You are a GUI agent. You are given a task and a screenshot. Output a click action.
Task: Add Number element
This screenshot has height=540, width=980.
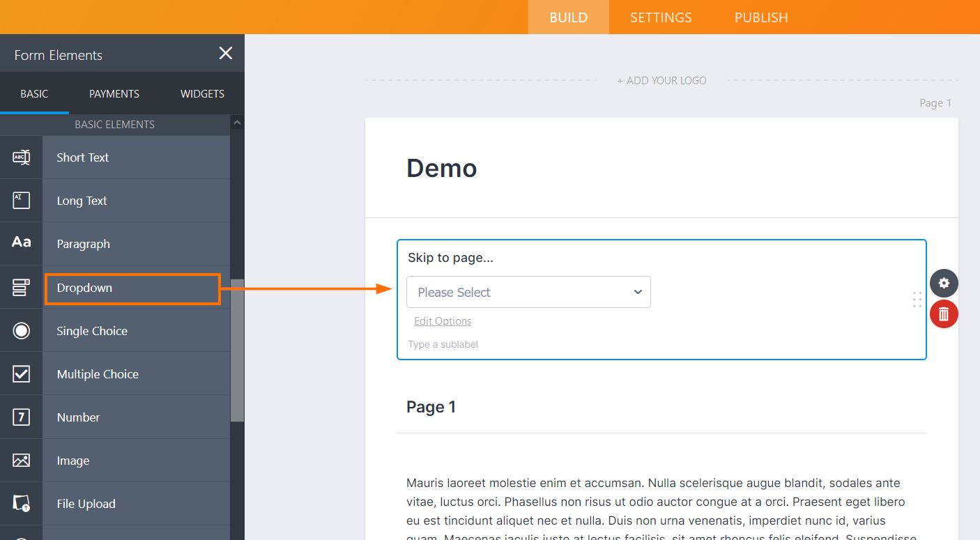tap(136, 417)
